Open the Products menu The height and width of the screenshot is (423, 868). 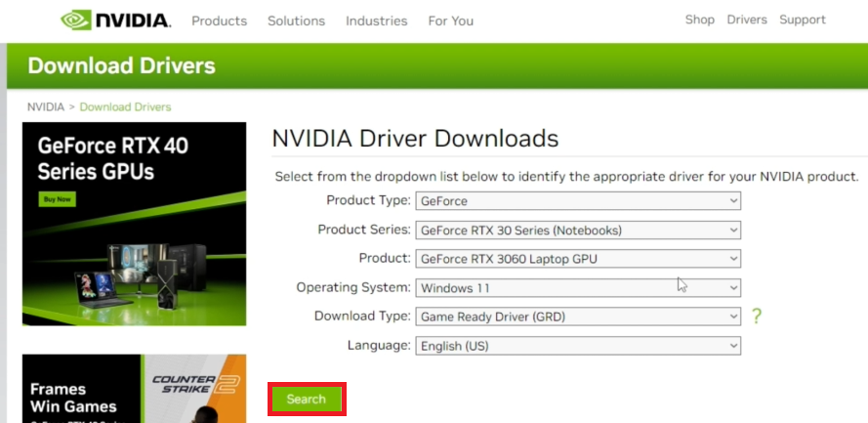pos(220,21)
